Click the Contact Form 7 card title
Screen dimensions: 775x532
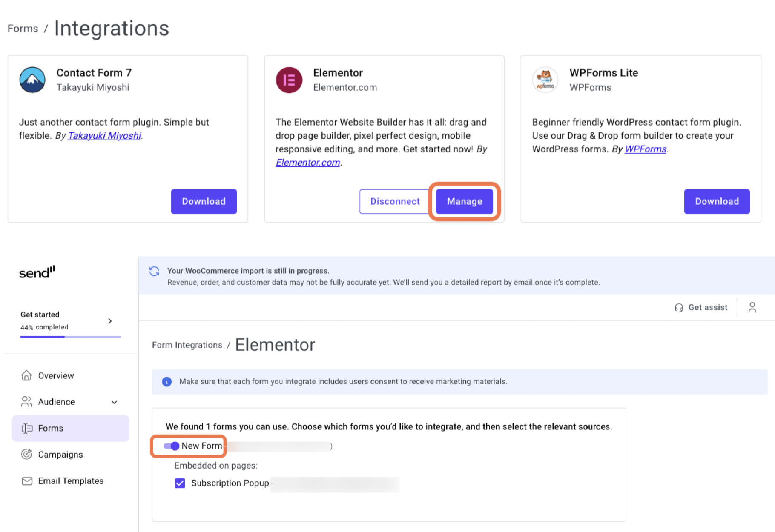coord(94,73)
